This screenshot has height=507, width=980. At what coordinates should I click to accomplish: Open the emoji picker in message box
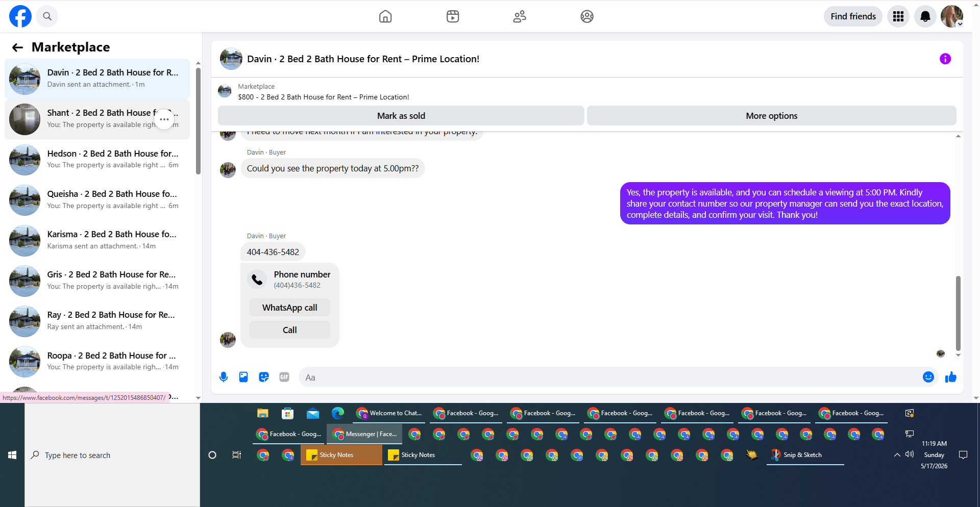coord(928,377)
